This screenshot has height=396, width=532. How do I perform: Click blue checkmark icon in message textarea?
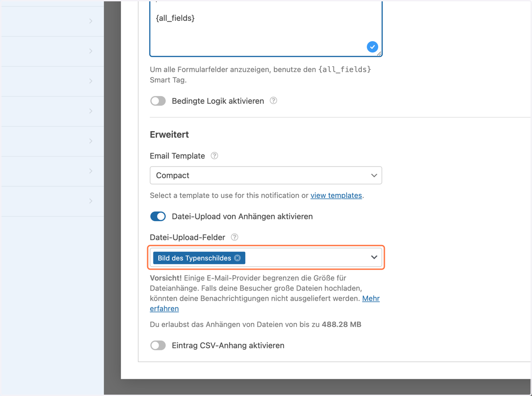tap(372, 47)
